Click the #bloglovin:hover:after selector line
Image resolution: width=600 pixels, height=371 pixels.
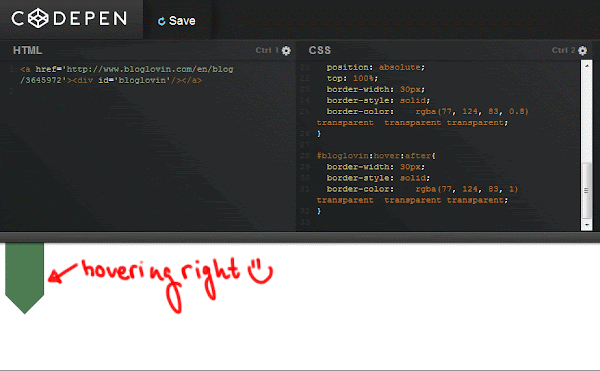376,156
